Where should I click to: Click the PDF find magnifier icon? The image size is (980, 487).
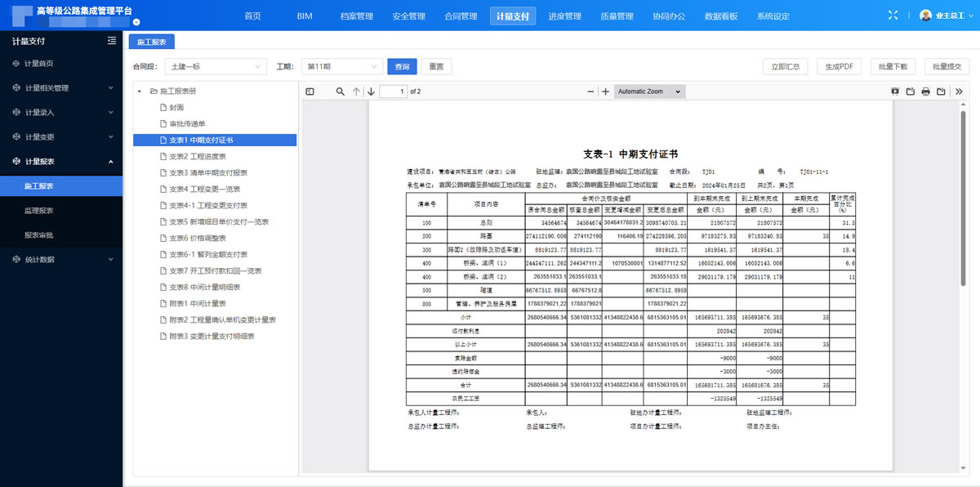(x=341, y=92)
